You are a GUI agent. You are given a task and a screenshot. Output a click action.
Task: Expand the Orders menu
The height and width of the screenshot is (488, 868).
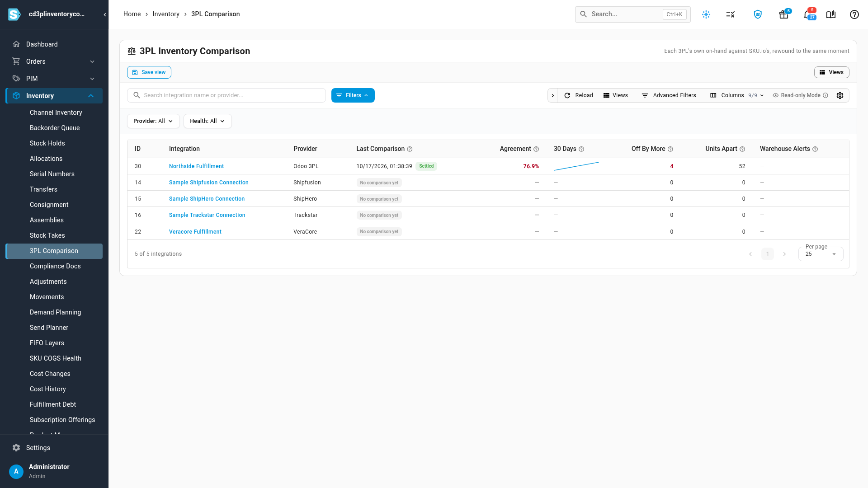tap(54, 61)
